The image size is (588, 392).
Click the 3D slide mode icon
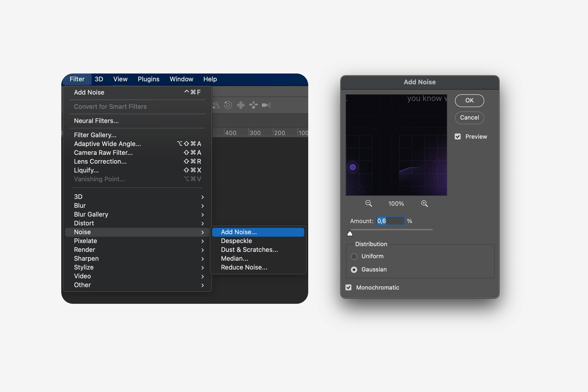point(254,105)
